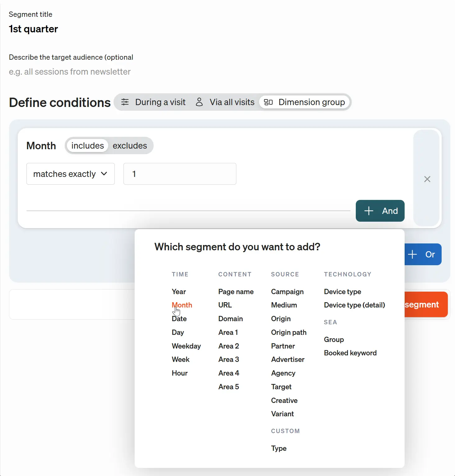The height and width of the screenshot is (476, 455).
Task: Click the condition value field containing 1
Action: point(180,174)
